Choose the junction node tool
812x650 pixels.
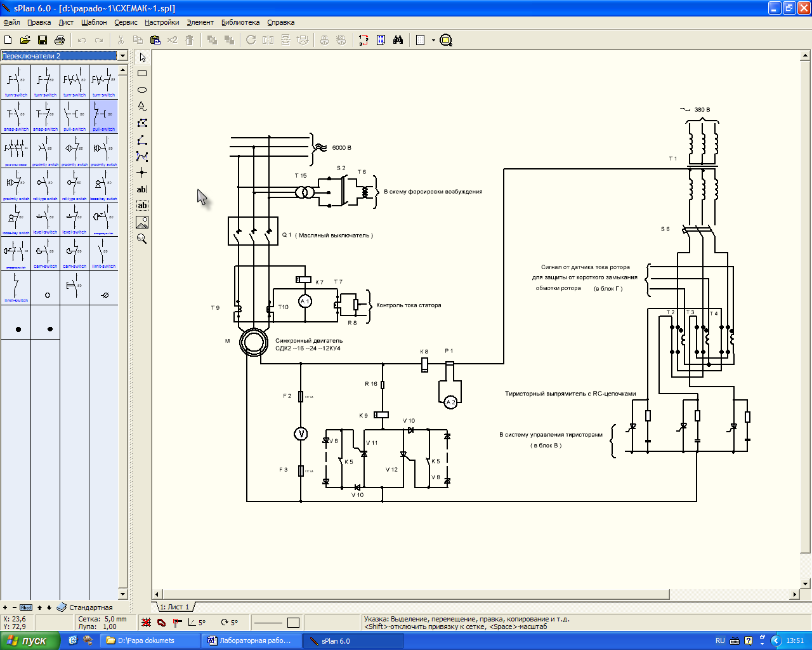142,173
